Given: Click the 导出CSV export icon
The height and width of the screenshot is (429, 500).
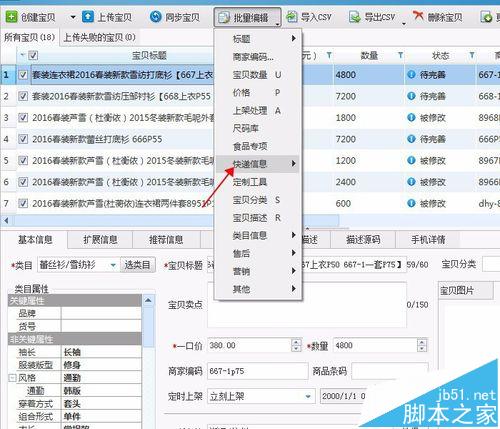Looking at the screenshot, I should 354,17.
